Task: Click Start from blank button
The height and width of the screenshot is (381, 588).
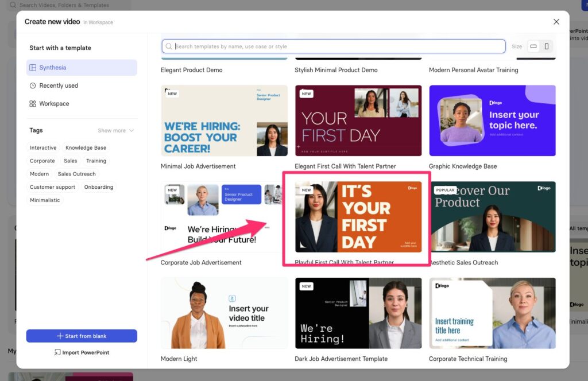Action: click(82, 336)
